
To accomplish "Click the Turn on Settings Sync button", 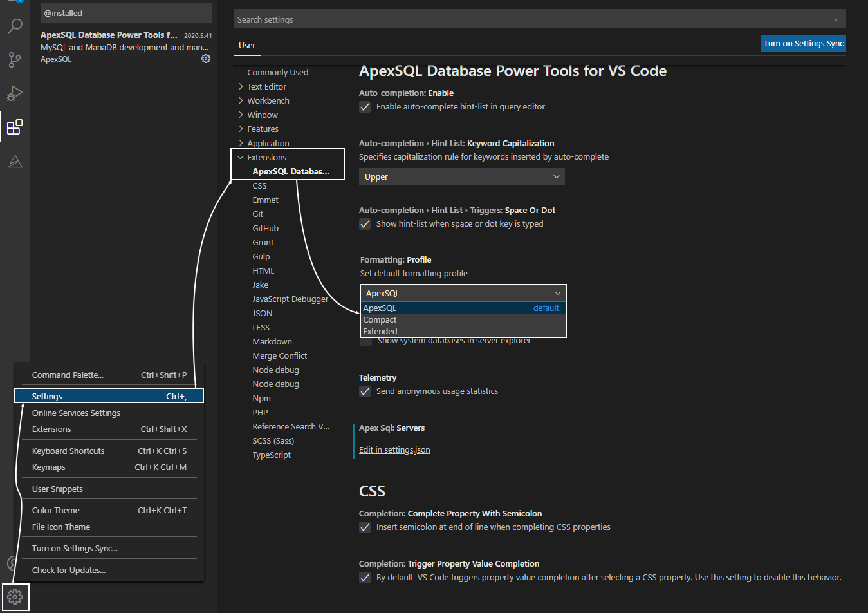I will (804, 43).
